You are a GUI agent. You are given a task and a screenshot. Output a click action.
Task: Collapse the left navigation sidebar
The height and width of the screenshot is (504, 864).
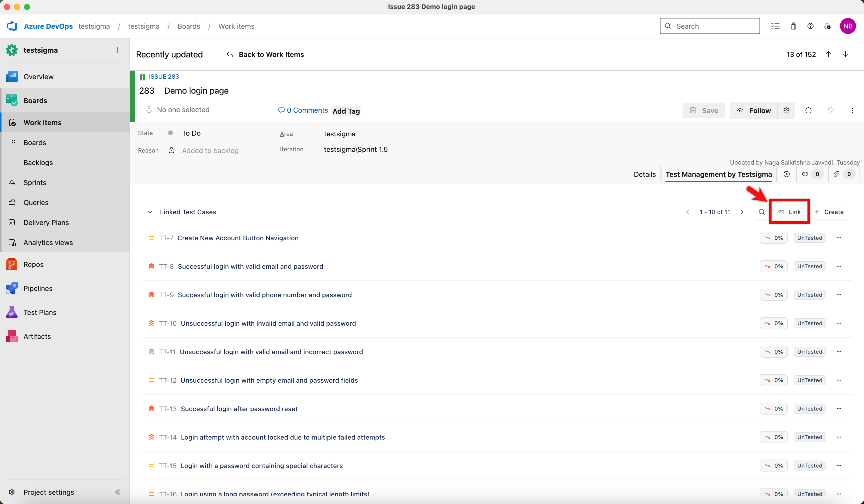(x=117, y=492)
